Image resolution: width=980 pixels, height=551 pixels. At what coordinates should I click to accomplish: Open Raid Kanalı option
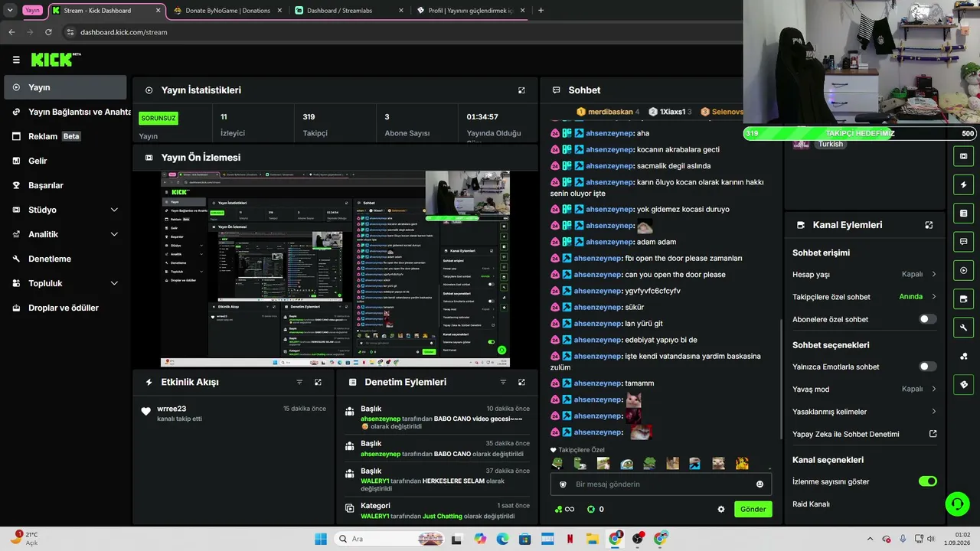click(811, 504)
